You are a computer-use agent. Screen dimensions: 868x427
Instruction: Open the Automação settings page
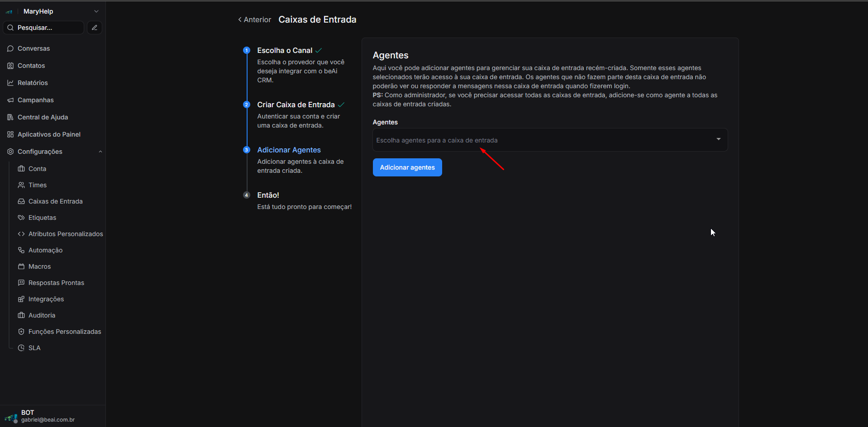pyautogui.click(x=45, y=250)
